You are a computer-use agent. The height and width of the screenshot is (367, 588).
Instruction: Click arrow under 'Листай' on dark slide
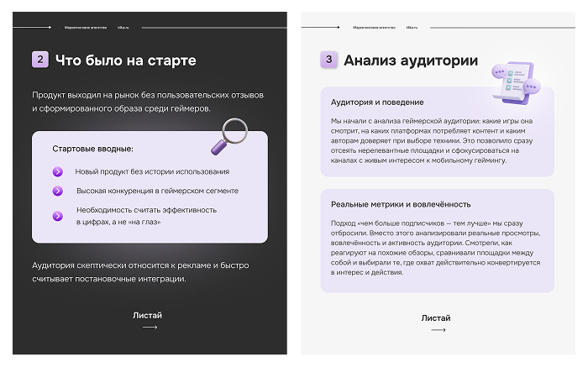tap(150, 328)
